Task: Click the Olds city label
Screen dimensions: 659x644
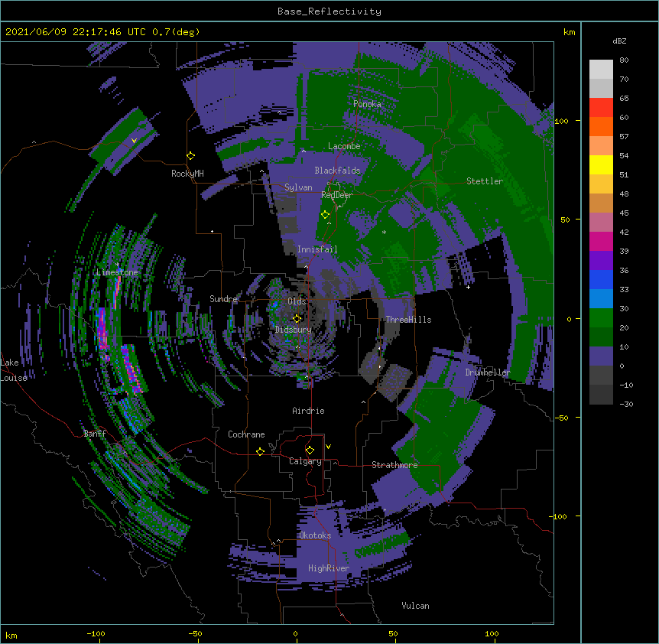Action: pos(297,301)
